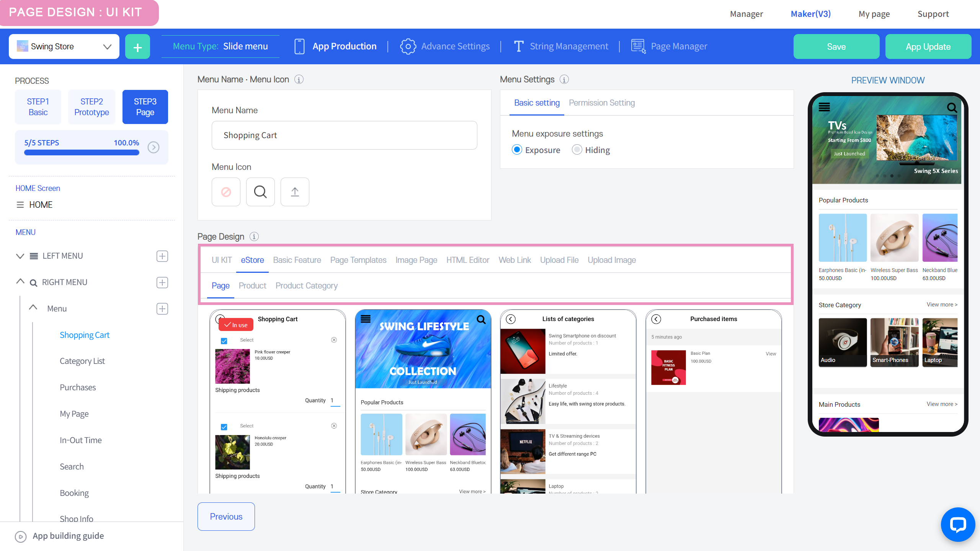The width and height of the screenshot is (980, 551).
Task: Click the plus icon beside LEFT MENU
Action: click(x=162, y=256)
